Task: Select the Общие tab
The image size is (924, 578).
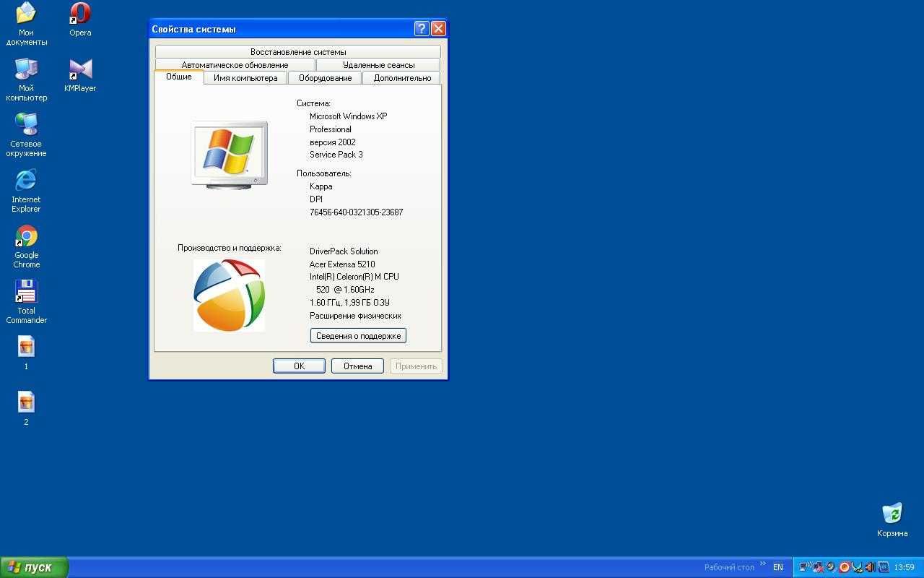Action: [x=179, y=77]
